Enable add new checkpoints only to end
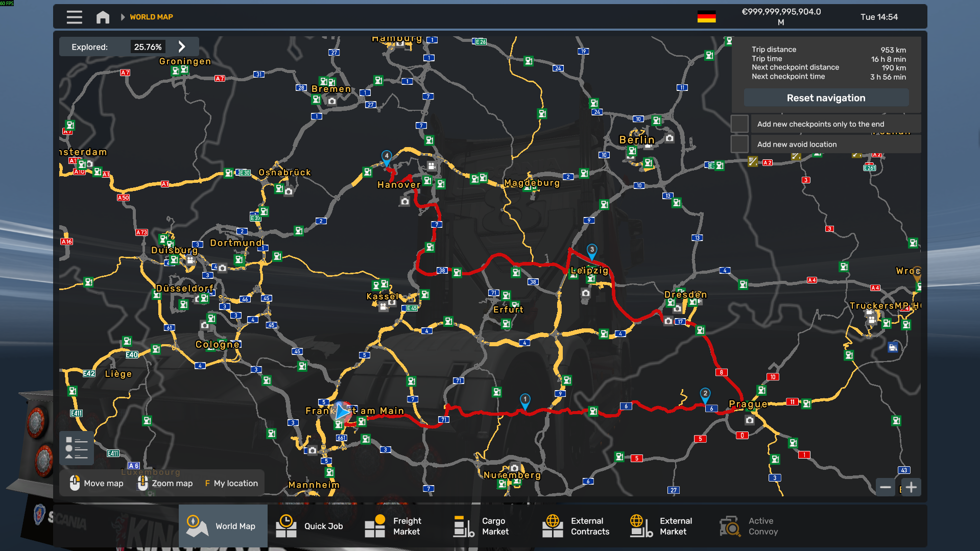The image size is (980, 551). [x=739, y=124]
